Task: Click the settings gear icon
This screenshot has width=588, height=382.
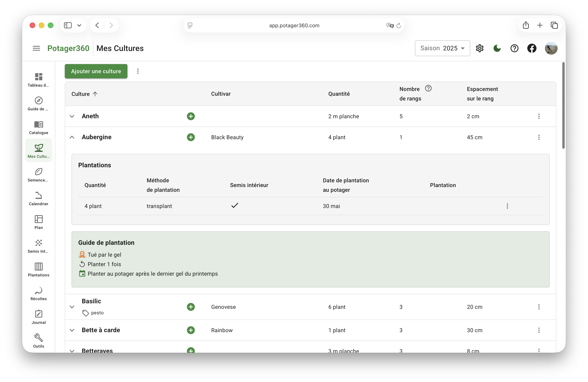Action: pos(480,48)
